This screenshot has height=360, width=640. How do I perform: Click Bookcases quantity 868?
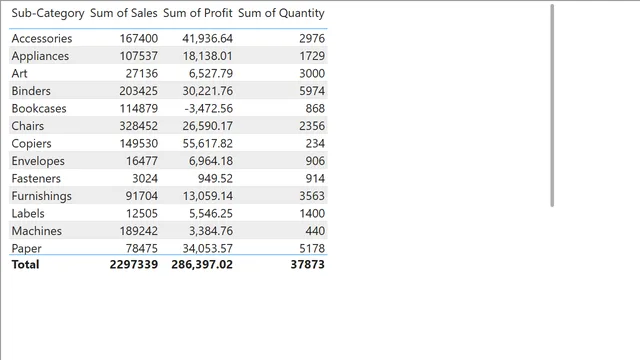(315, 109)
